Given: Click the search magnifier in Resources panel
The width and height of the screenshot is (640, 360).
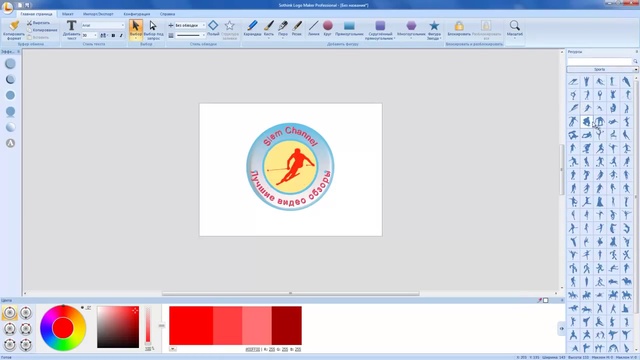Looking at the screenshot, I should (x=635, y=61).
